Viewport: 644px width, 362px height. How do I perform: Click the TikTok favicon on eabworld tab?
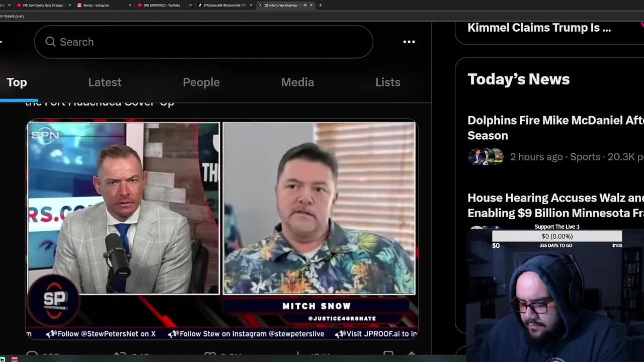point(200,5)
